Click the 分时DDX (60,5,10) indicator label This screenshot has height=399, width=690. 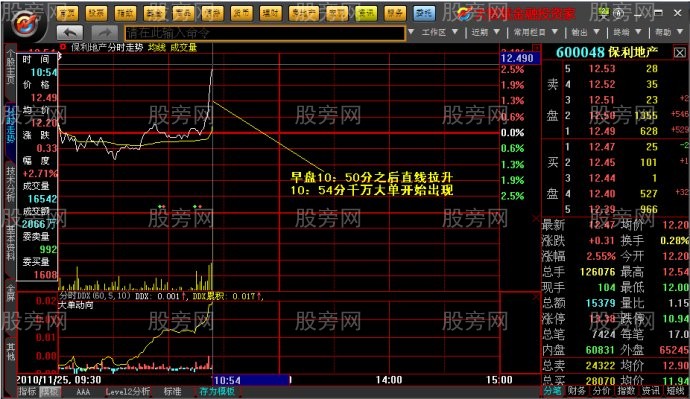click(95, 296)
